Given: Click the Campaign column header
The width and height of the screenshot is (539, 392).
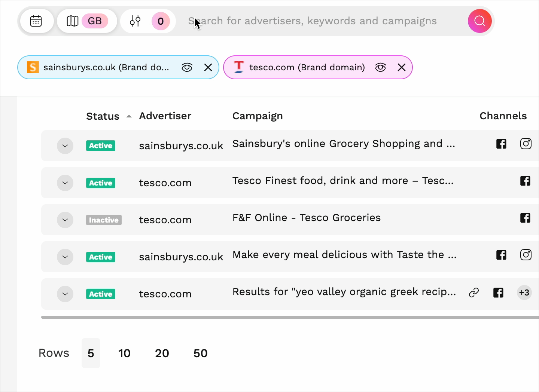Looking at the screenshot, I should (x=258, y=116).
